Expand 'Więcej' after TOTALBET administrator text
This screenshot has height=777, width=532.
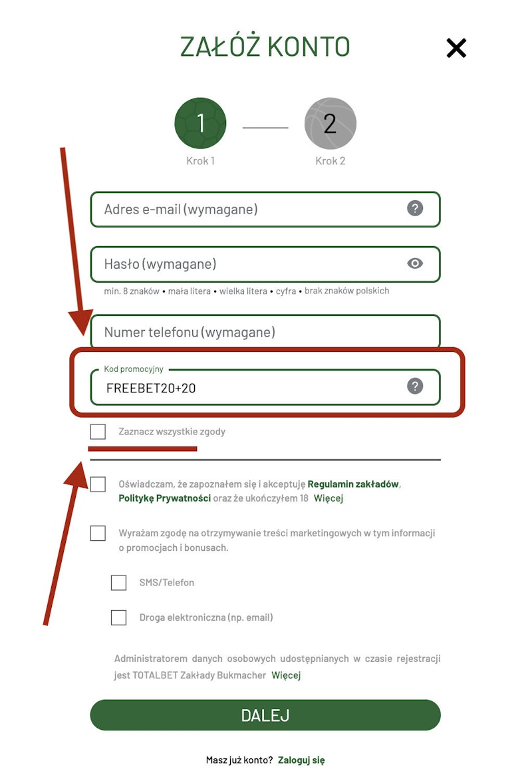click(x=286, y=675)
